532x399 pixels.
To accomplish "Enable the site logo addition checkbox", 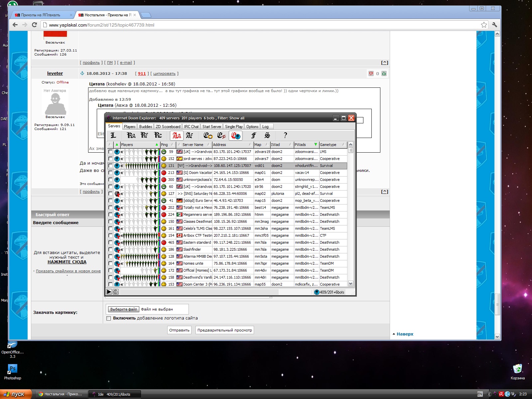I will click(108, 318).
